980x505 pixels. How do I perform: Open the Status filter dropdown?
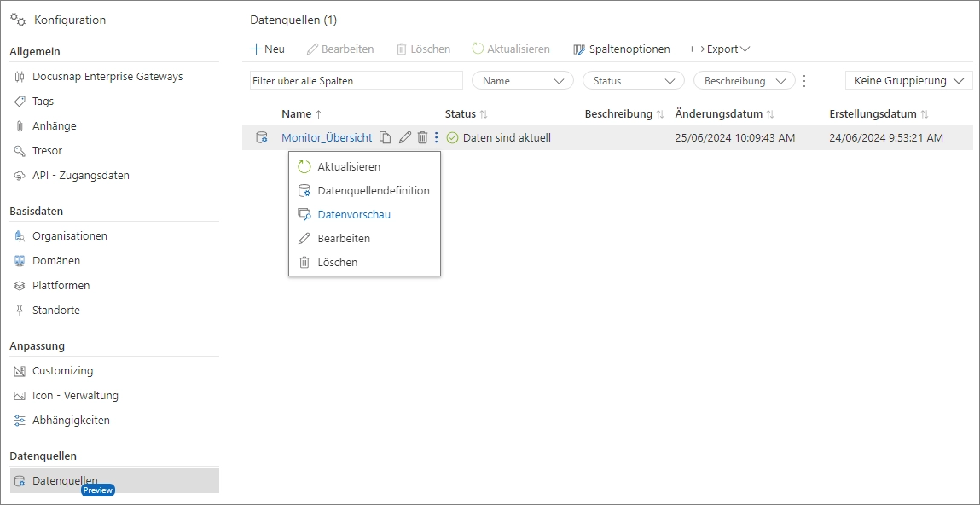coord(632,79)
